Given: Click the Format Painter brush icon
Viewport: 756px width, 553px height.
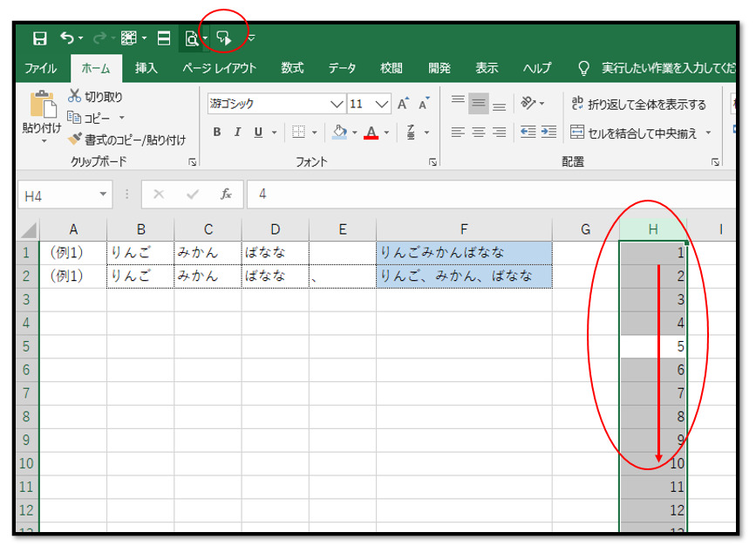Looking at the screenshot, I should tap(75, 140).
